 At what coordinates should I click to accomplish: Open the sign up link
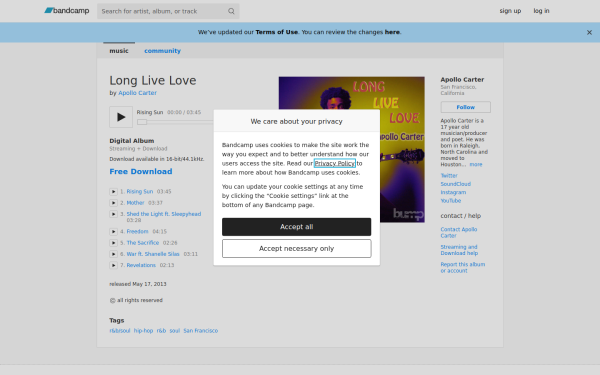tap(510, 11)
